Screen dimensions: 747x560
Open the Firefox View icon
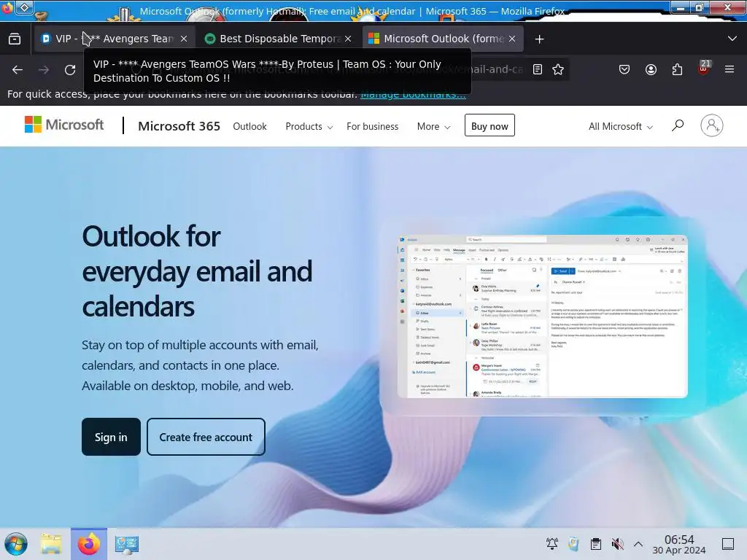tap(15, 39)
